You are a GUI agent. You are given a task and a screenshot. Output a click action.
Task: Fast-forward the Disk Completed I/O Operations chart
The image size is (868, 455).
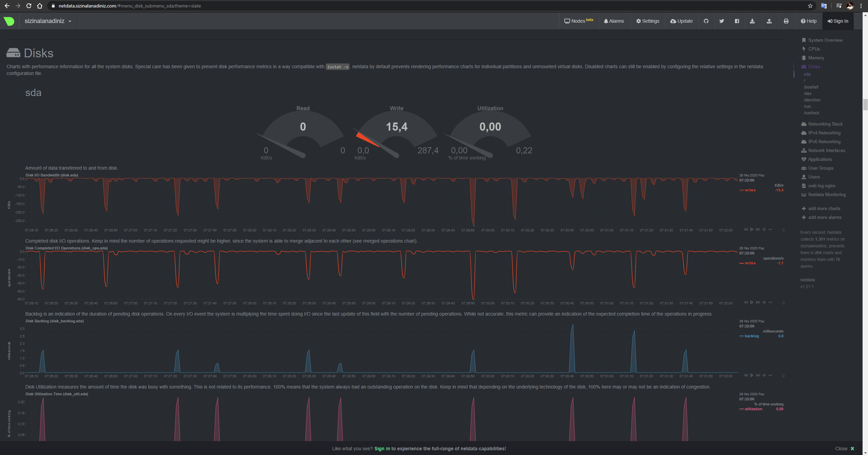pyautogui.click(x=758, y=302)
